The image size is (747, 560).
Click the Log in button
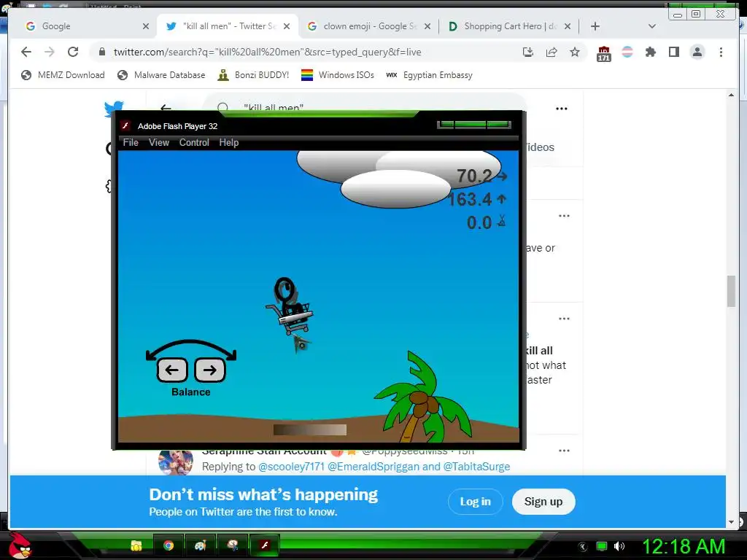[475, 502]
